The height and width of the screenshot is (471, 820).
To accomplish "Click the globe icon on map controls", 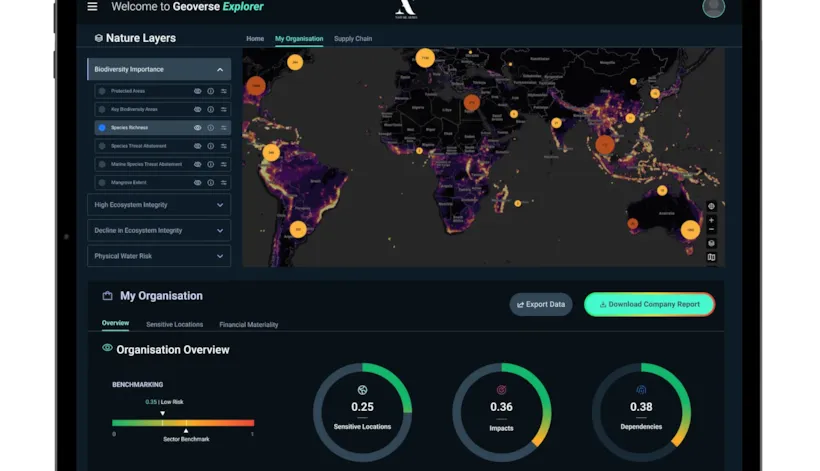I will tap(711, 206).
